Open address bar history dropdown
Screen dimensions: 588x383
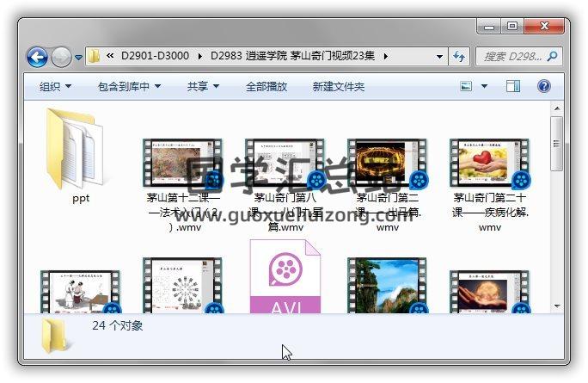pyautogui.click(x=439, y=57)
